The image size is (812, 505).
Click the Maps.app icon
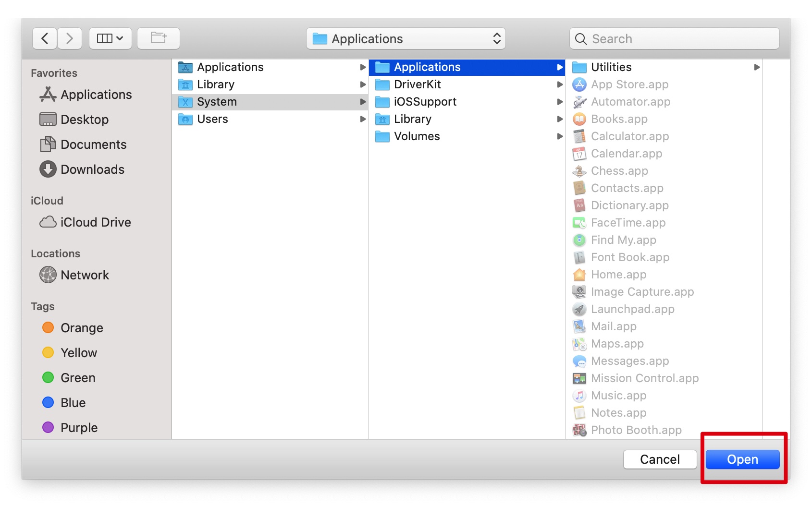pyautogui.click(x=579, y=344)
